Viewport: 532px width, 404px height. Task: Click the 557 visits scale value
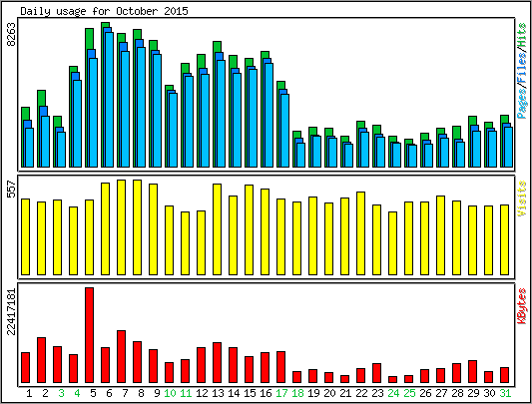click(x=11, y=190)
